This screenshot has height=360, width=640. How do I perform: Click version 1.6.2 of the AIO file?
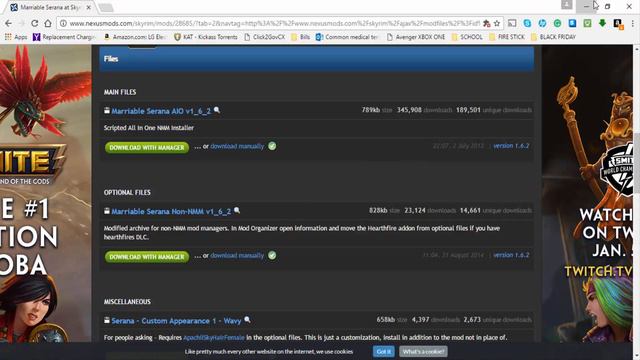pos(511,146)
